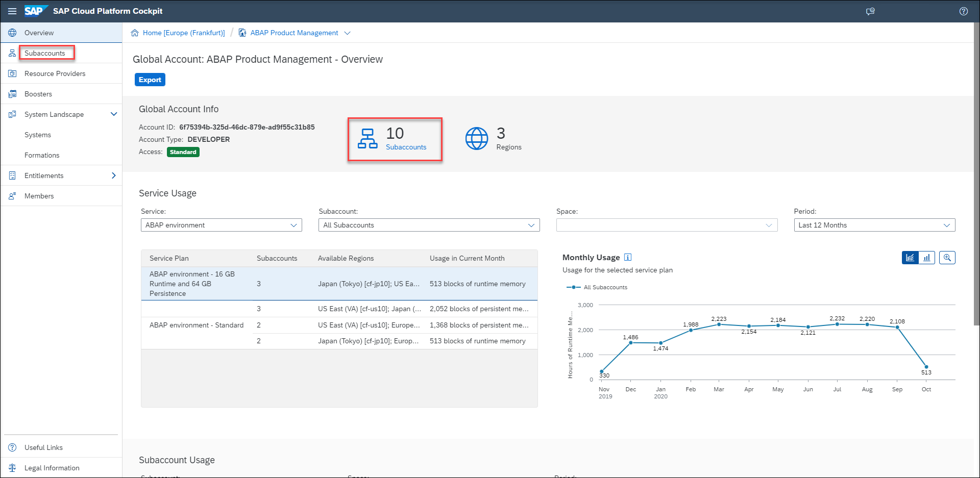Click the Sep 2,108 data point

coord(897,327)
